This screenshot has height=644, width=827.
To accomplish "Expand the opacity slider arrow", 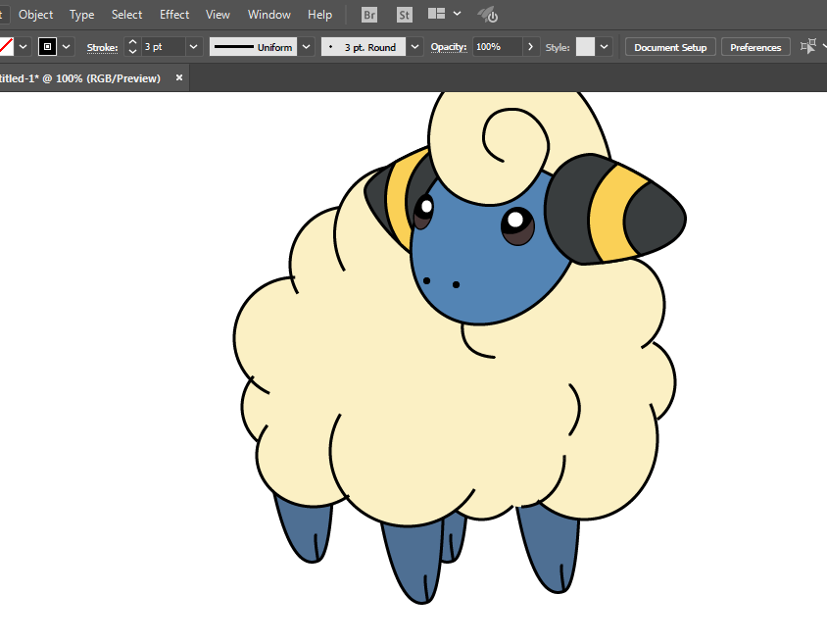I will tap(530, 47).
